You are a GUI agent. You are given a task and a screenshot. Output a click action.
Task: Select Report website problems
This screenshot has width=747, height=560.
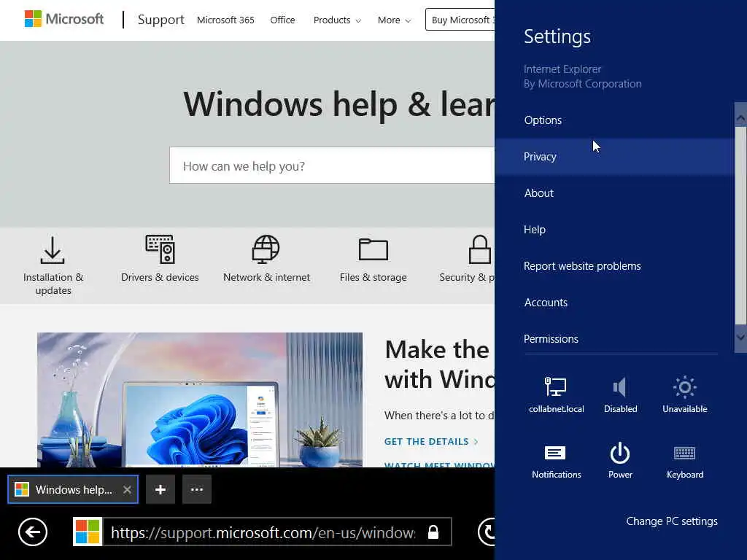pyautogui.click(x=614, y=265)
